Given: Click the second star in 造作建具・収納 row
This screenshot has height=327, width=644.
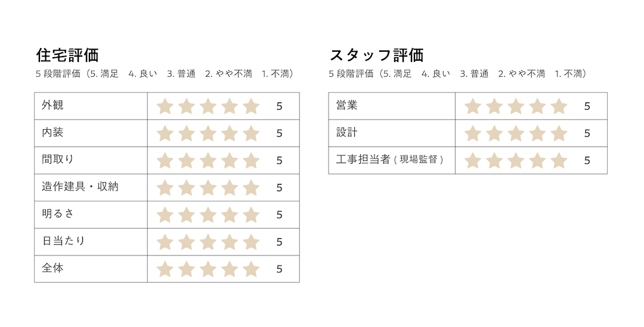Looking at the screenshot, I should pos(187,188).
